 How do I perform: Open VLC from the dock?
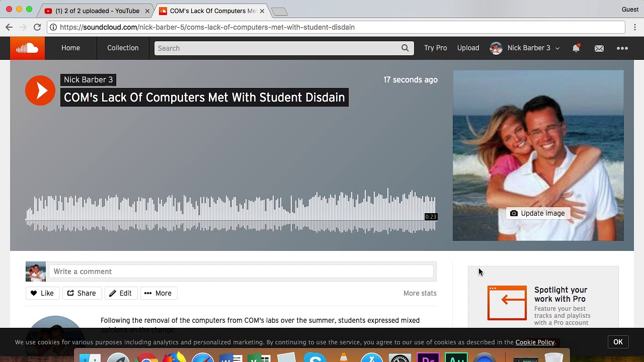(344, 357)
